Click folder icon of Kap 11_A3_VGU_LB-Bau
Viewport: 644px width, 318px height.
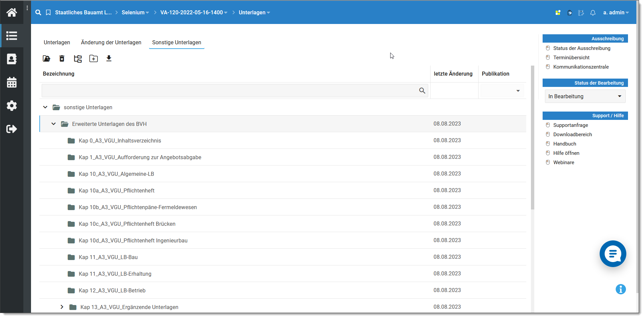pyautogui.click(x=71, y=257)
